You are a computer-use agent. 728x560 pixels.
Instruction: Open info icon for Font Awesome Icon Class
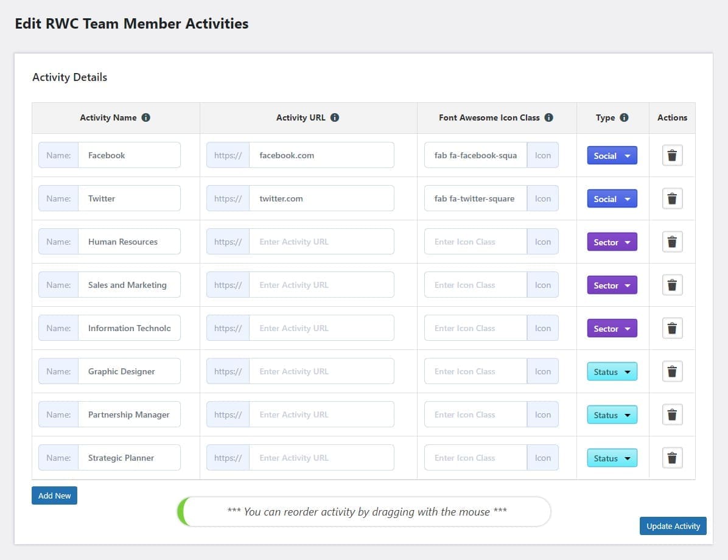[549, 117]
